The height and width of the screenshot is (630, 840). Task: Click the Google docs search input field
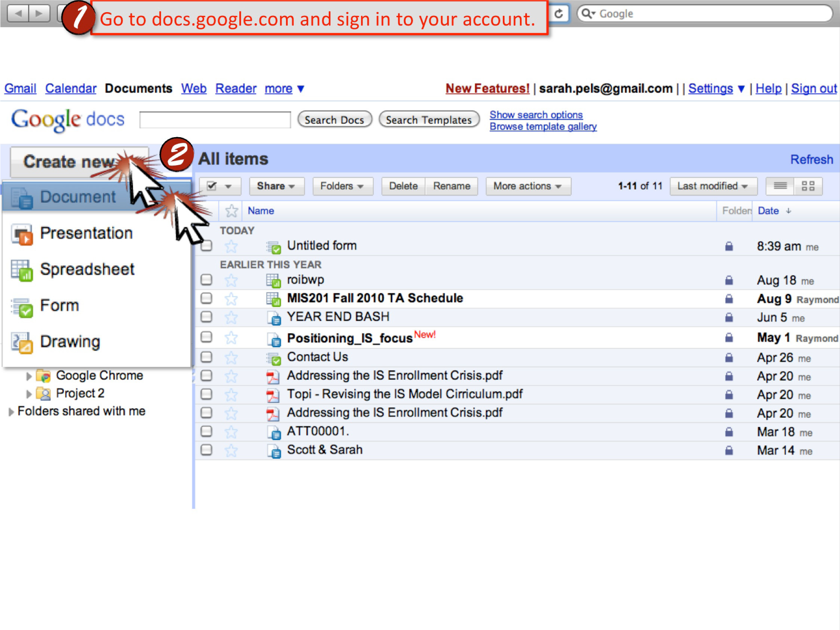pyautogui.click(x=215, y=119)
